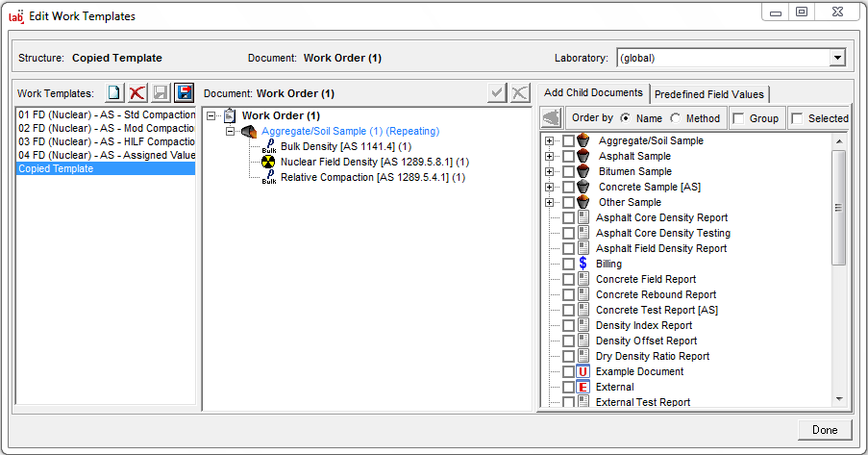This screenshot has height=455, width=868.
Task: Enable the Group checkbox
Action: (738, 118)
